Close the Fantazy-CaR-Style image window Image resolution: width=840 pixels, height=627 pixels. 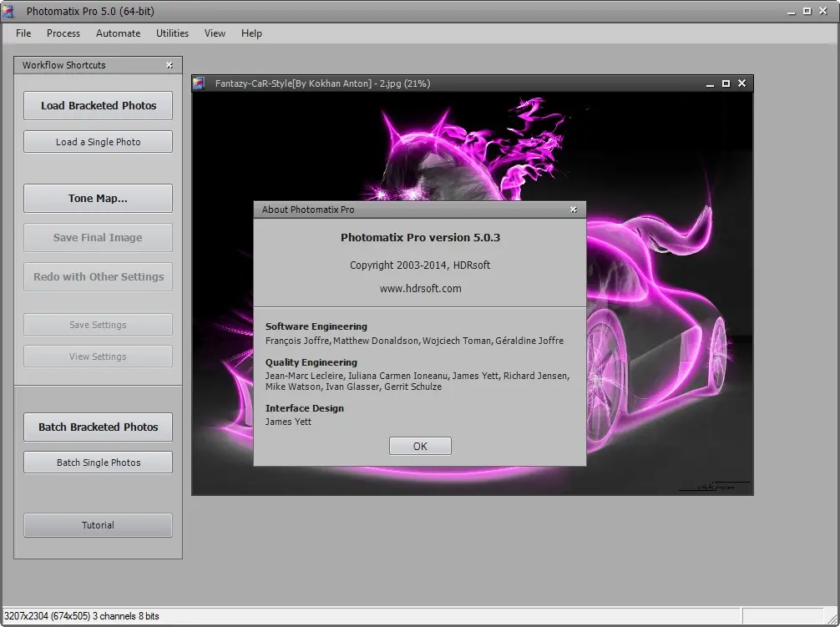pyautogui.click(x=742, y=83)
